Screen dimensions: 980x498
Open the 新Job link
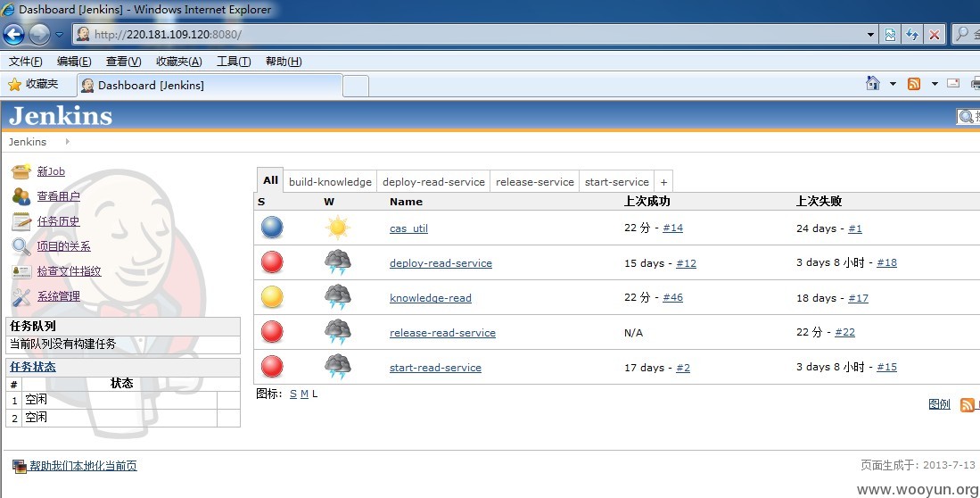tap(51, 171)
